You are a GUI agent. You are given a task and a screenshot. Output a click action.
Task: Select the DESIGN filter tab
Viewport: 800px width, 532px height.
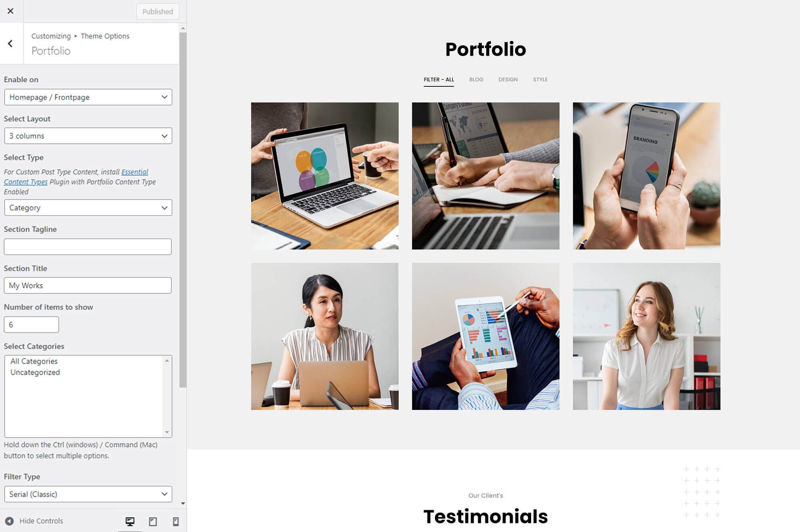tap(508, 79)
